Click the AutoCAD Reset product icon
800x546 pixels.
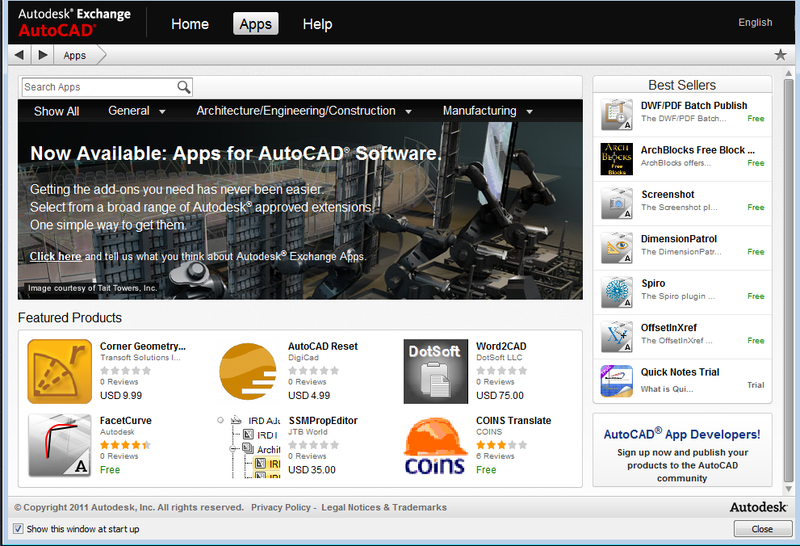click(x=248, y=371)
